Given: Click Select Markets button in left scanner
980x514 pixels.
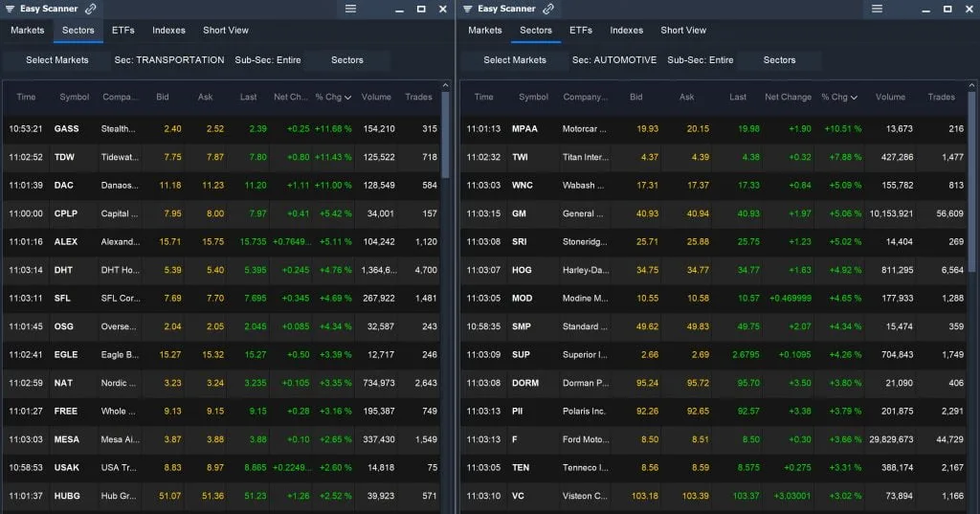Looking at the screenshot, I should click(x=56, y=60).
